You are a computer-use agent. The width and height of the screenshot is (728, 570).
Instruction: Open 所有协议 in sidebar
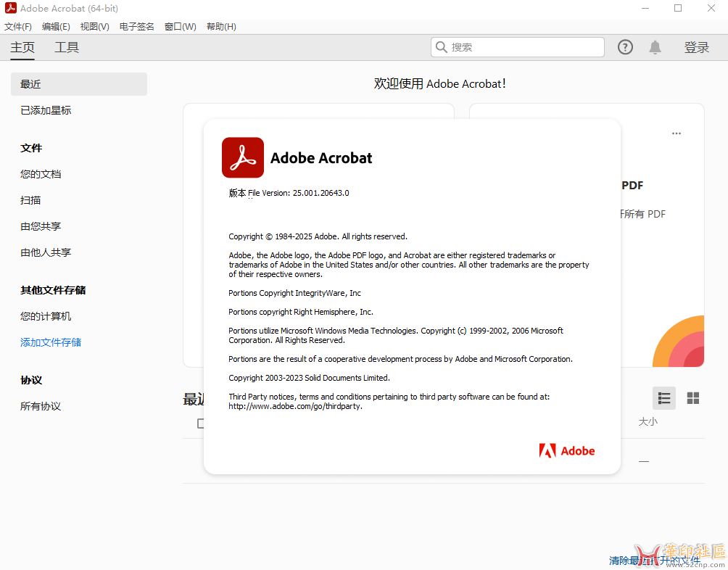pyautogui.click(x=41, y=406)
